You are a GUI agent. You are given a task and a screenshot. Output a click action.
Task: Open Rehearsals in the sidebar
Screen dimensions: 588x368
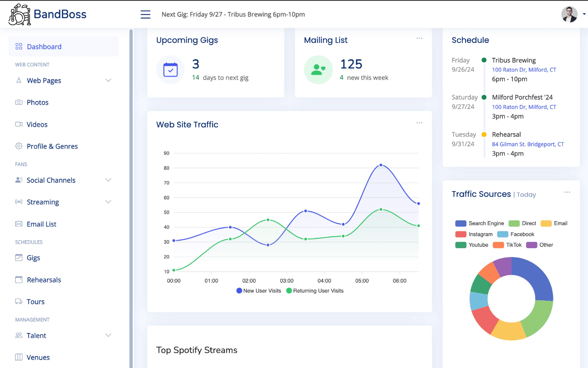44,280
